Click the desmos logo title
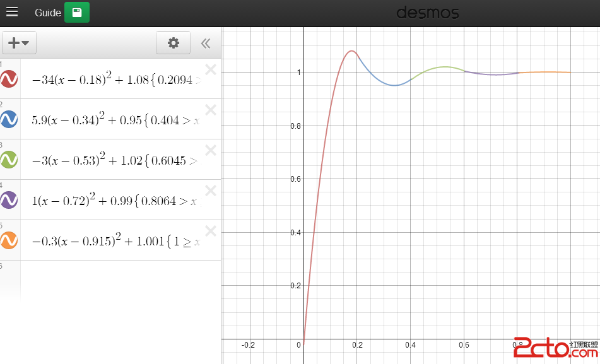The width and height of the screenshot is (600, 364). point(427,13)
